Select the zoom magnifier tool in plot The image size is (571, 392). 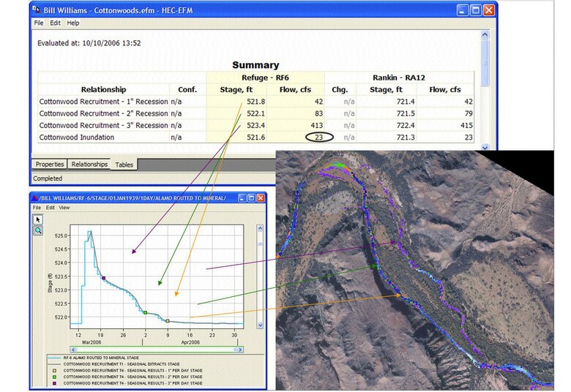pyautogui.click(x=38, y=230)
